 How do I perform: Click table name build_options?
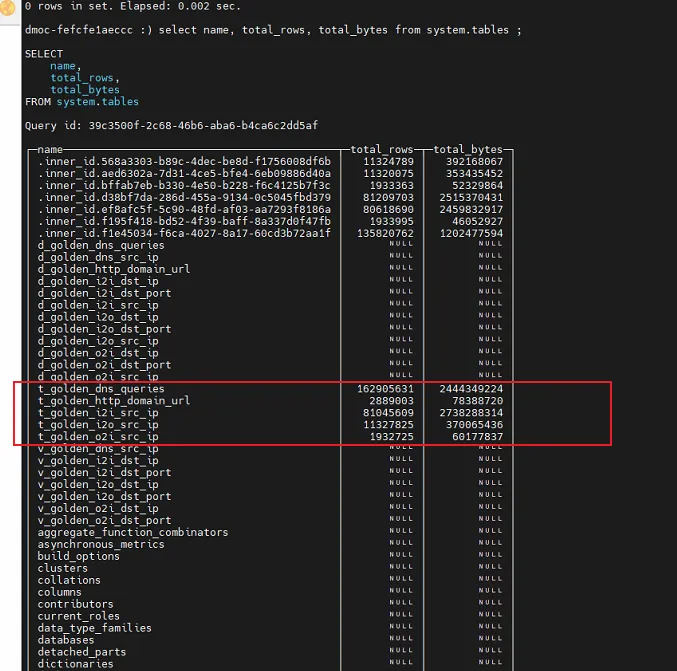pyautogui.click(x=79, y=556)
